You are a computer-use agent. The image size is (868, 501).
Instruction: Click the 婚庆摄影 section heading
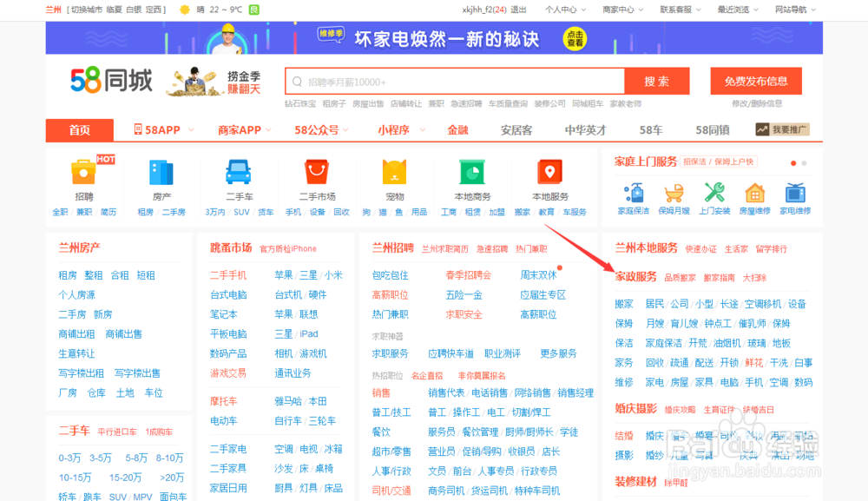pyautogui.click(x=635, y=409)
